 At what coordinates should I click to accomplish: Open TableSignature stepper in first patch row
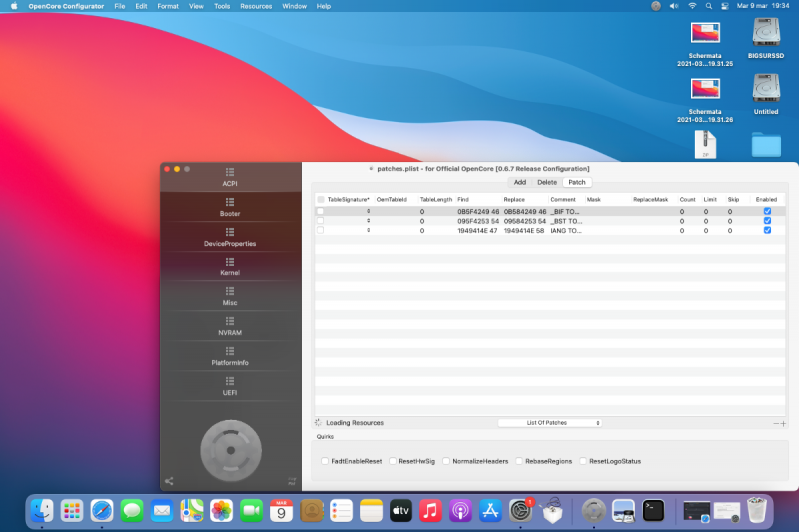click(x=369, y=212)
